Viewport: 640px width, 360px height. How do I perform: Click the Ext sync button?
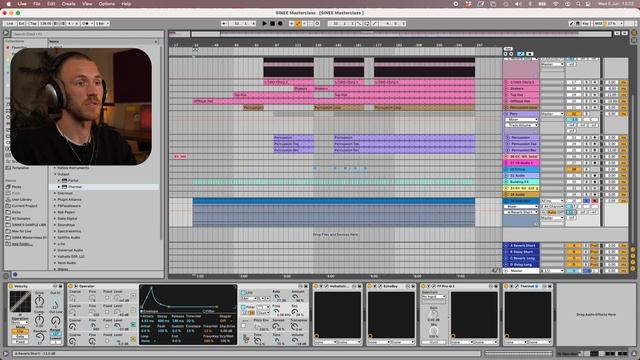click(x=22, y=24)
